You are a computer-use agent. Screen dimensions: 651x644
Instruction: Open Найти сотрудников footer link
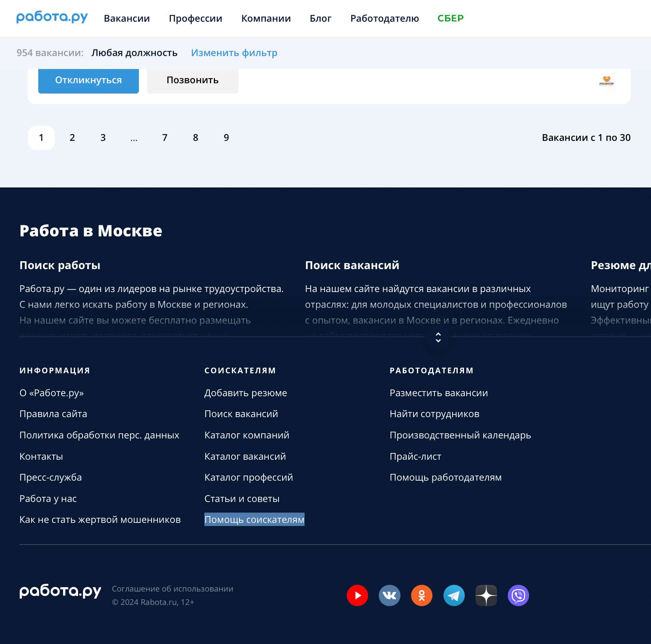click(435, 414)
